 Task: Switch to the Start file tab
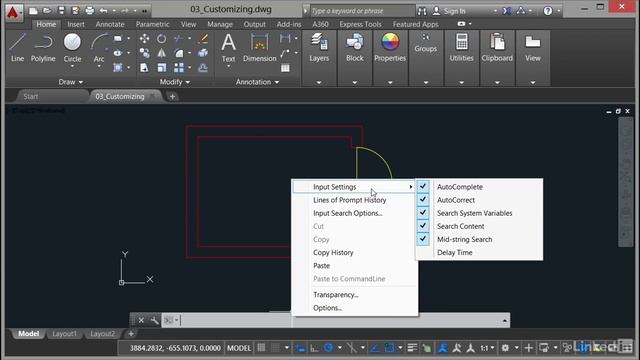pyautogui.click(x=31, y=97)
